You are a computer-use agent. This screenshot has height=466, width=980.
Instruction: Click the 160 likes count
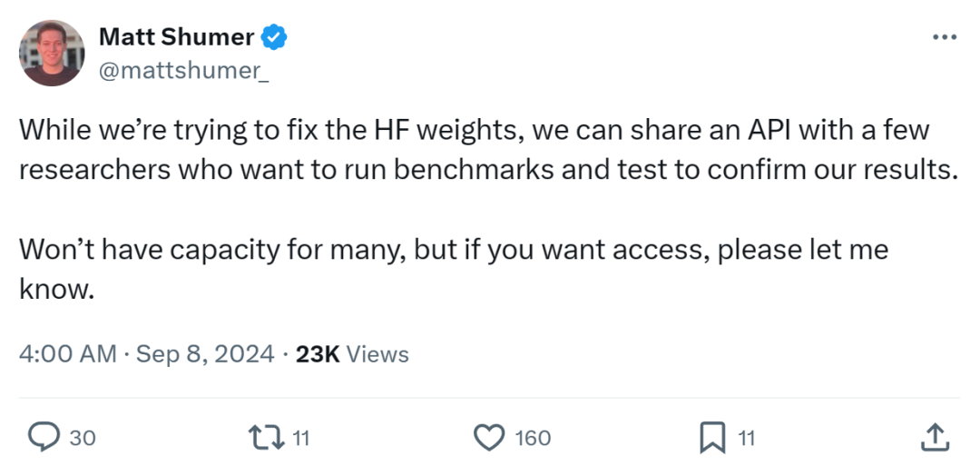pyautogui.click(x=533, y=438)
